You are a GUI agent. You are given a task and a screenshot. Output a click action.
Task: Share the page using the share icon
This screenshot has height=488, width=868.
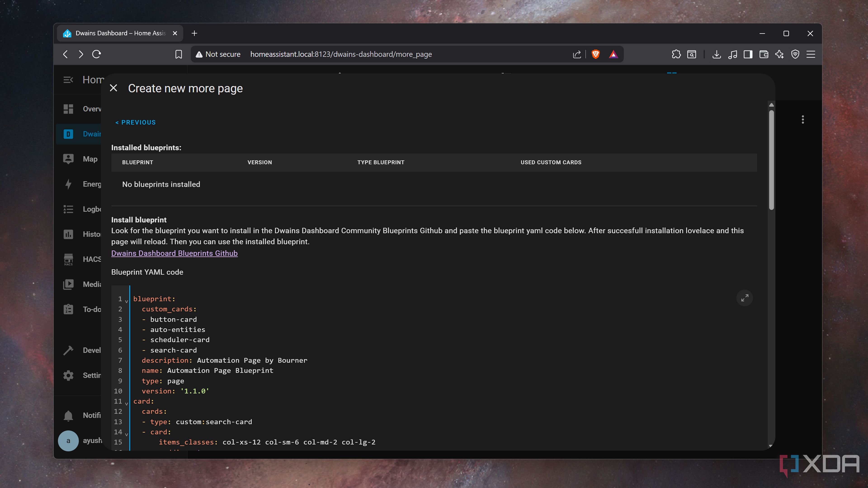coord(577,54)
